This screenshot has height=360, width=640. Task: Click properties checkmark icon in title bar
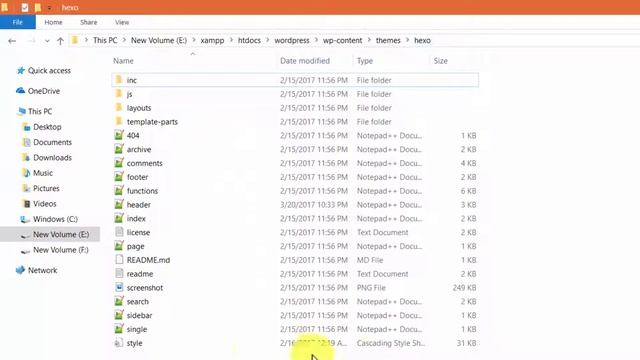point(25,7)
